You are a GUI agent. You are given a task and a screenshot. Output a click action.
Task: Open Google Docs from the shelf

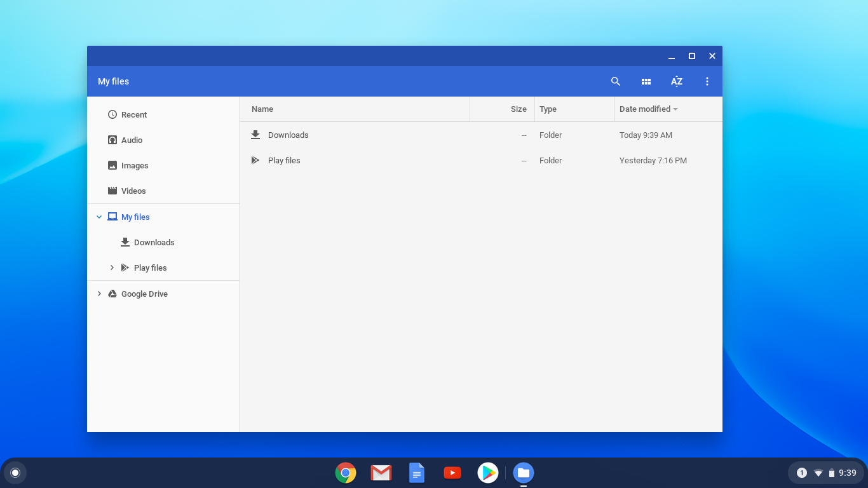(417, 473)
